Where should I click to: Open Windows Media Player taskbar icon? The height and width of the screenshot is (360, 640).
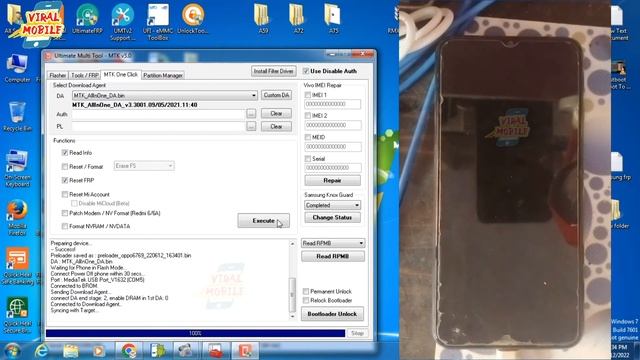tap(98, 351)
